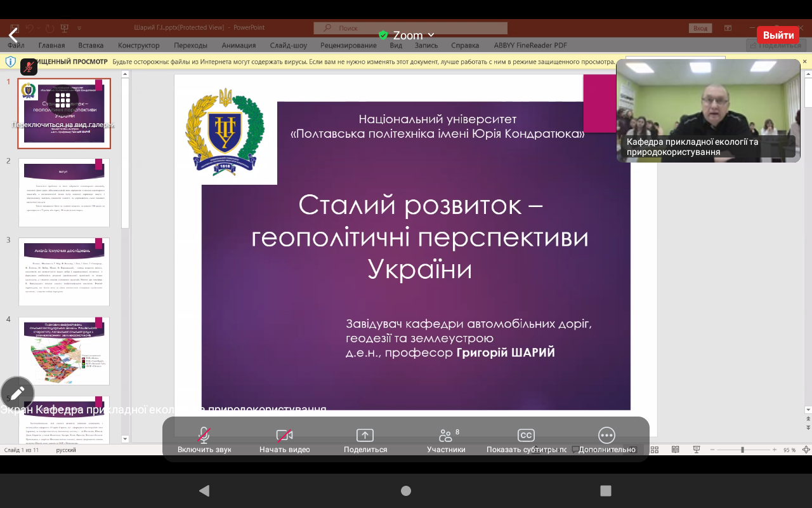Select slide 2 thumbnail in the slide panel
This screenshot has width=812, height=508.
coord(64,192)
